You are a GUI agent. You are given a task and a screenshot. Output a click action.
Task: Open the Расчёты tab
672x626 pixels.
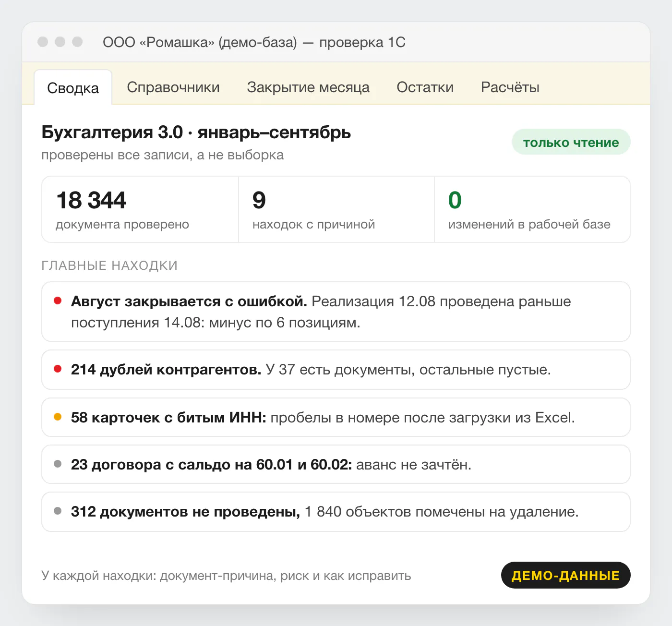510,87
